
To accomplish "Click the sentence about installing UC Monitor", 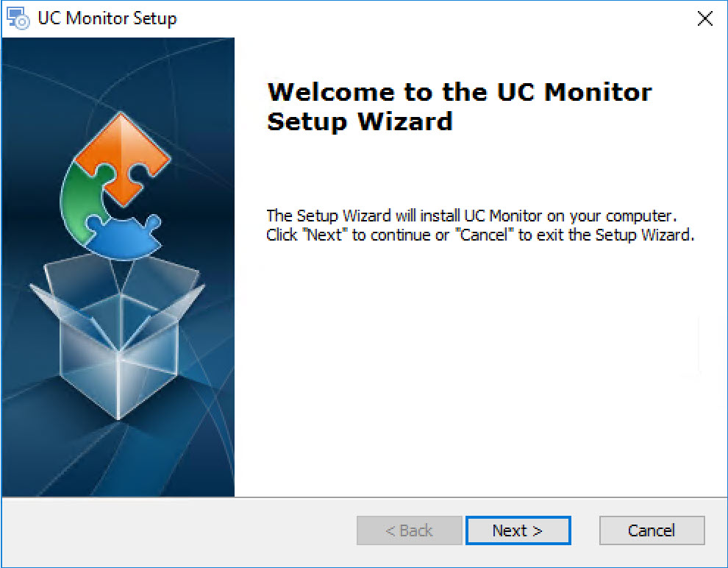I will pos(471,216).
